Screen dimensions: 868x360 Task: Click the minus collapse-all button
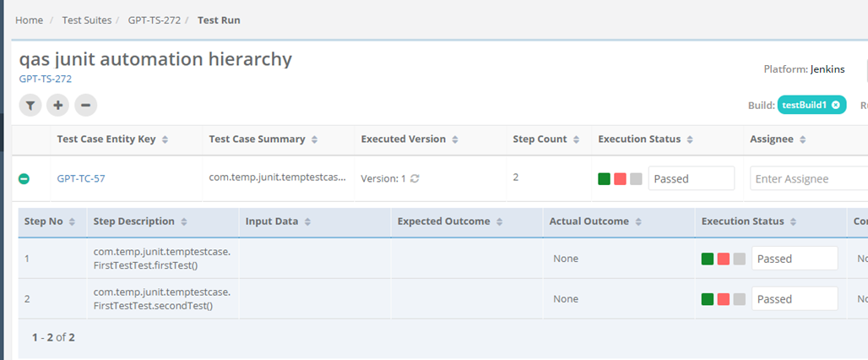(86, 106)
